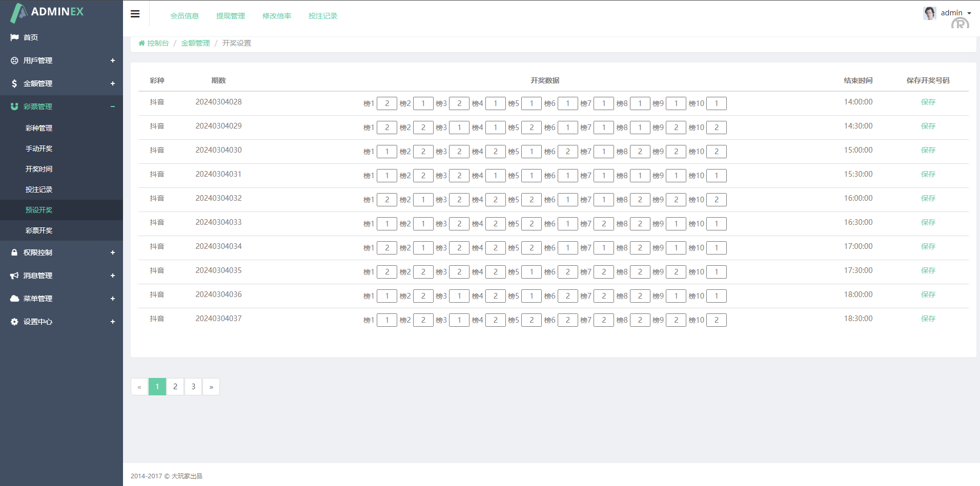The height and width of the screenshot is (486, 980).
Task: Open 提现管理 in the top navigation
Action: coord(231,16)
